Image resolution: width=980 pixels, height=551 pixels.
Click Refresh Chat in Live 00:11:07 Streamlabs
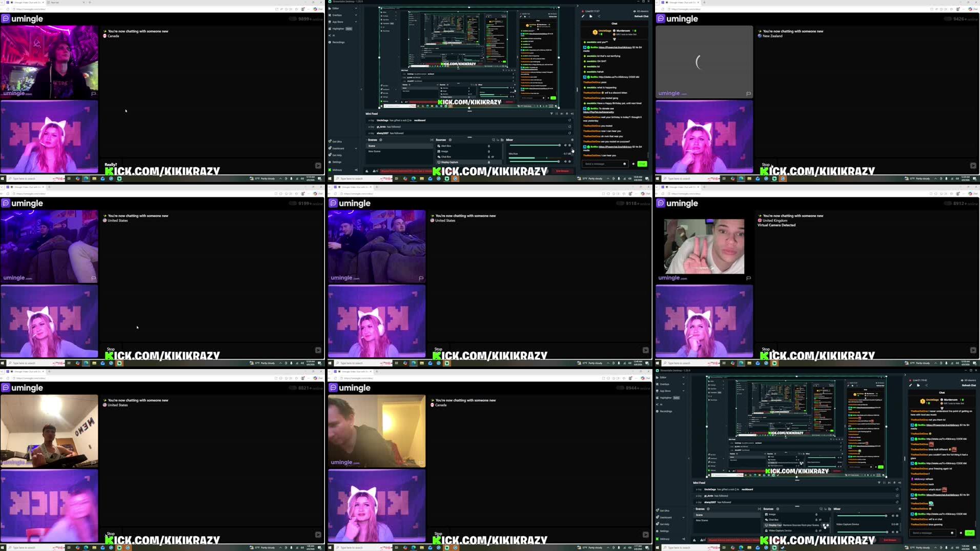641,16
